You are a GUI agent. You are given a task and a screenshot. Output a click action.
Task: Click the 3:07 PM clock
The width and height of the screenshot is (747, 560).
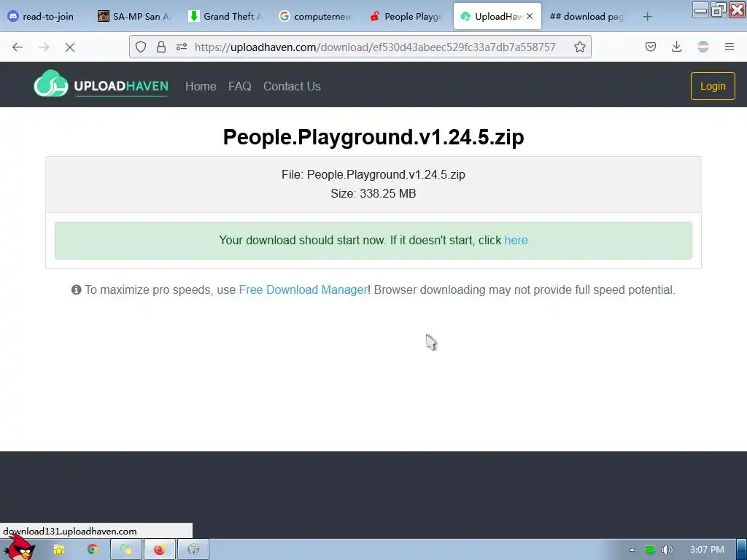(x=707, y=550)
